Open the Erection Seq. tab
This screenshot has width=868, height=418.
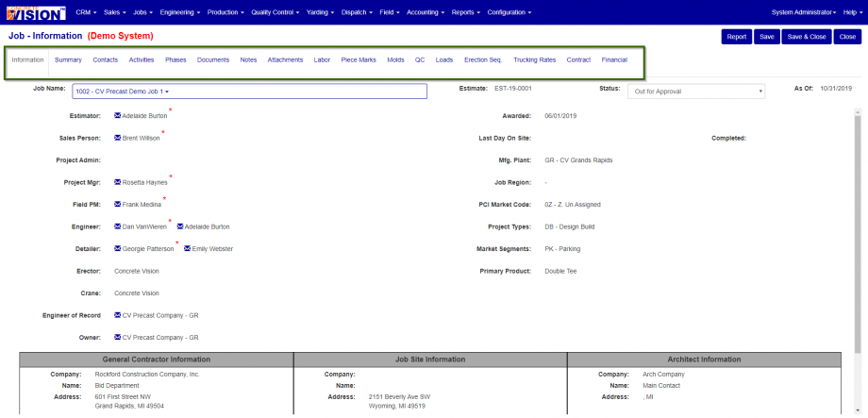click(483, 59)
